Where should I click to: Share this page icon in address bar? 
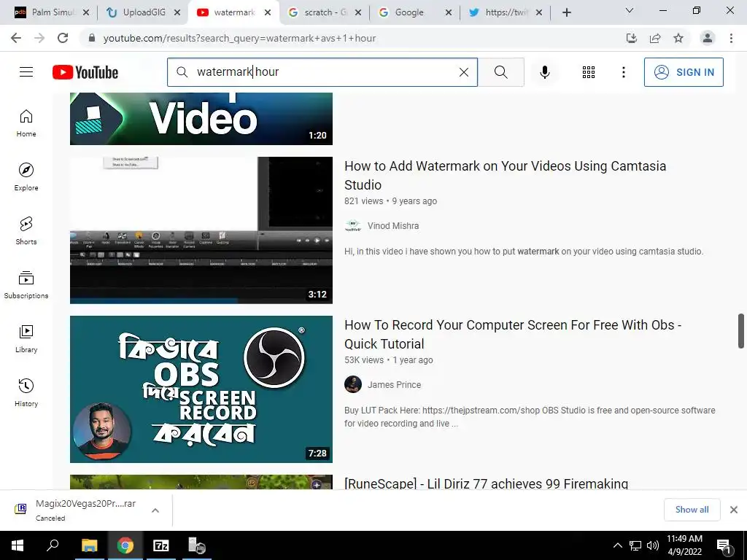coord(655,38)
